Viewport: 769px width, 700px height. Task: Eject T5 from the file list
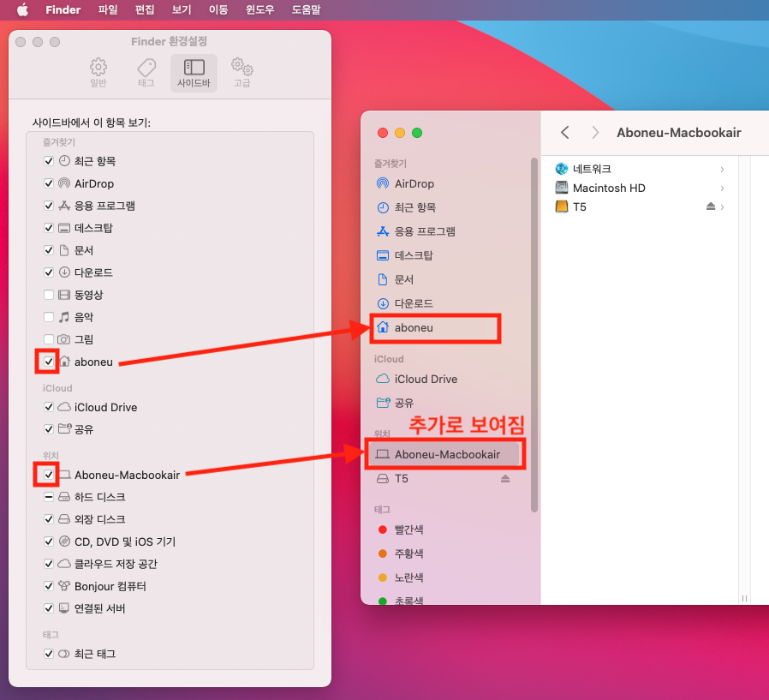point(710,206)
